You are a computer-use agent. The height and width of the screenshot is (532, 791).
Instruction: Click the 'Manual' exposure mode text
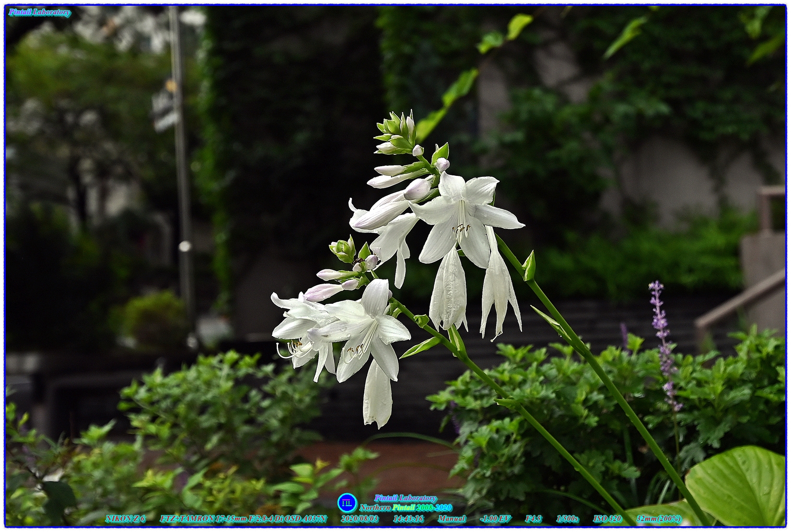coord(452,519)
